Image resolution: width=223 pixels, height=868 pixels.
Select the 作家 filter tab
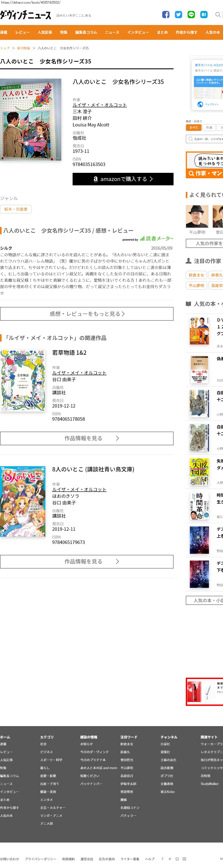(x=209, y=128)
